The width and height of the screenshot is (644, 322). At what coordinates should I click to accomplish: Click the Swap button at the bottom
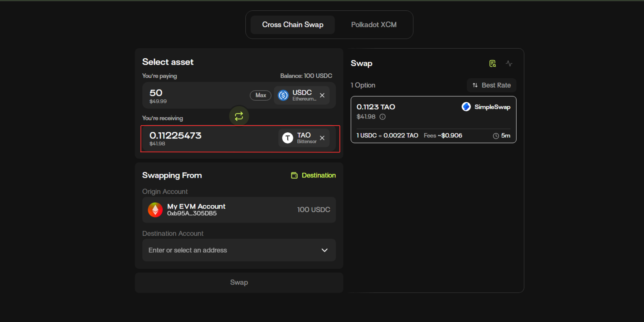tap(239, 282)
